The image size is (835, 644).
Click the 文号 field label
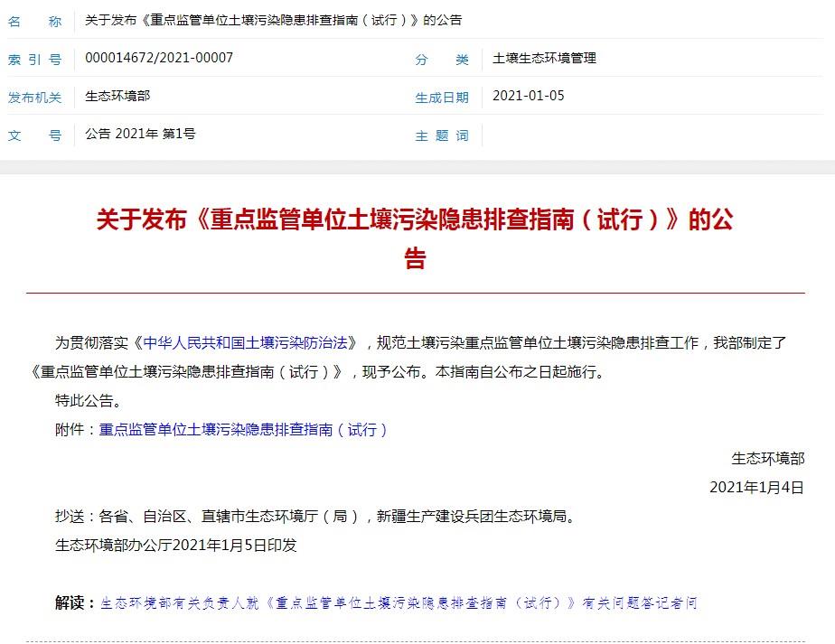[35, 135]
